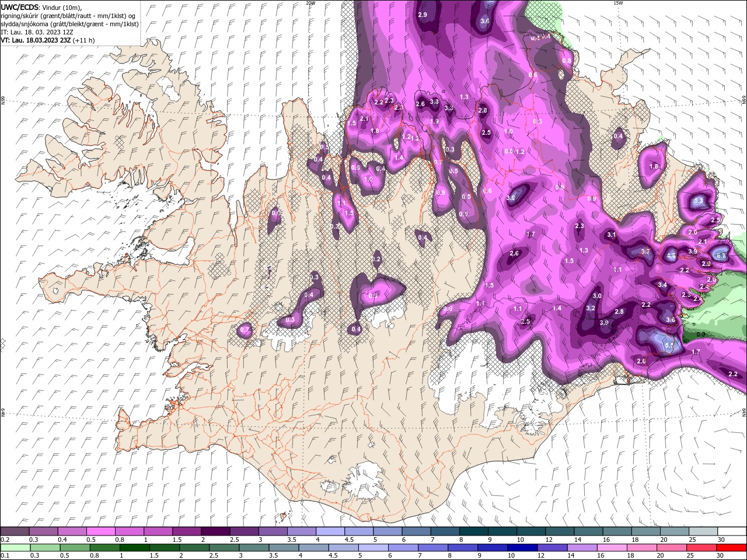Select upper legend darkest purple swatch between 2 and 2.5
The image size is (747, 560).
(215, 532)
